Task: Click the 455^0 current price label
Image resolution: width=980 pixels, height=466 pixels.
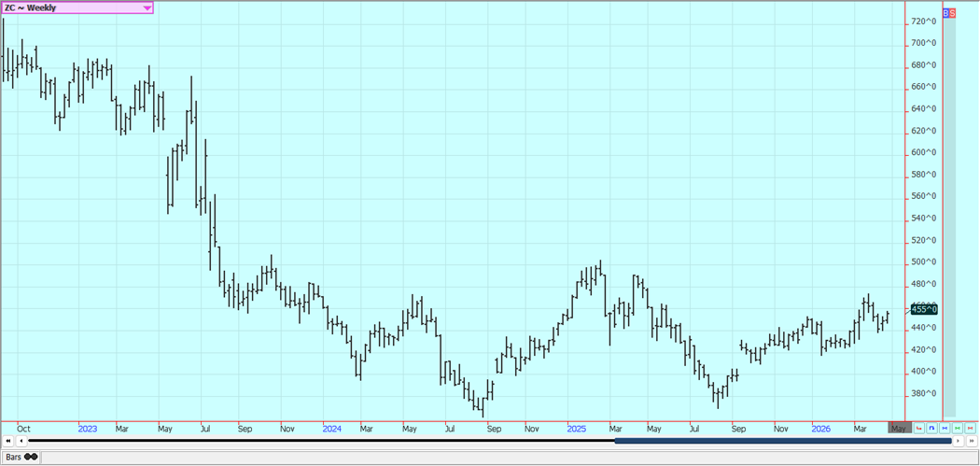Action: coord(924,309)
